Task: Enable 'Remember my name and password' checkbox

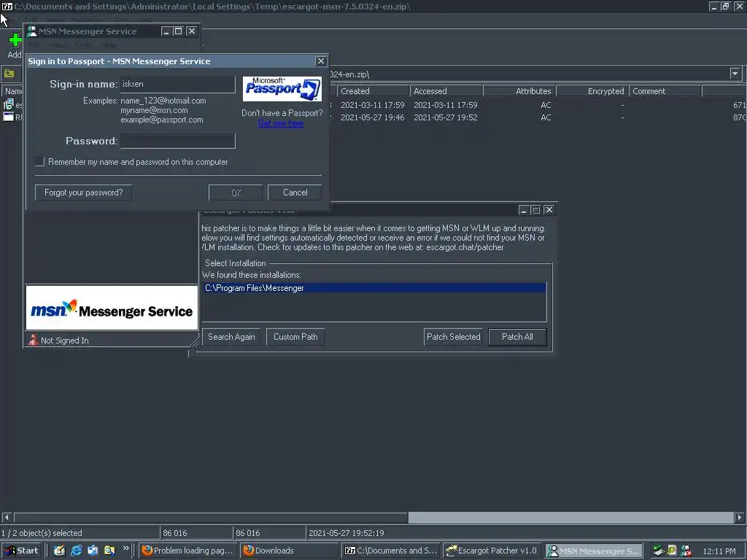Action: (39, 161)
